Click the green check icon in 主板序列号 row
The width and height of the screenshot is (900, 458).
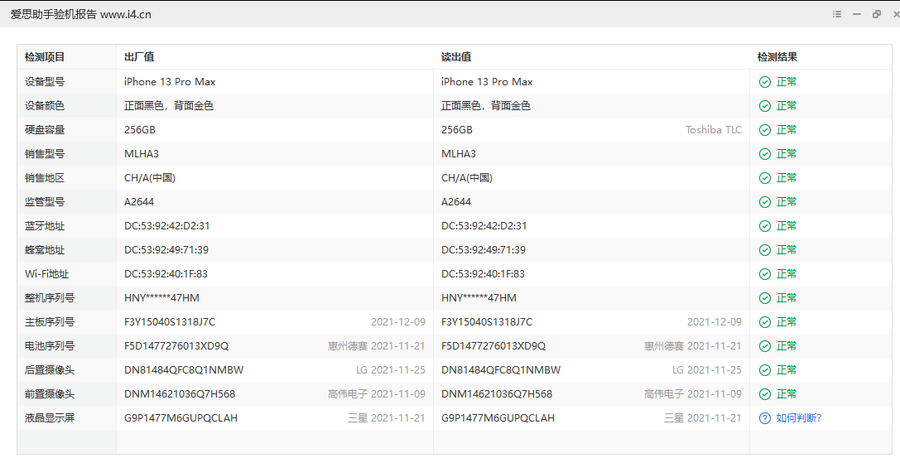pyautogui.click(x=765, y=323)
